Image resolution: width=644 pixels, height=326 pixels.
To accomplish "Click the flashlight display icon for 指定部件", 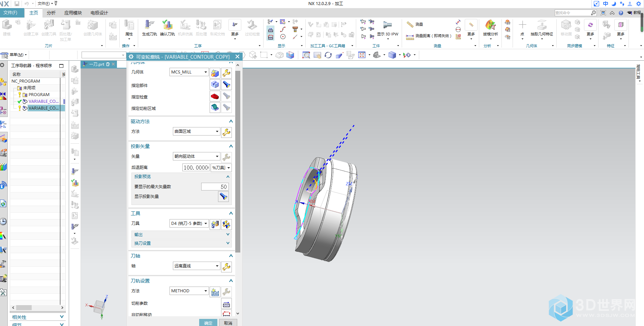I will 226,85.
